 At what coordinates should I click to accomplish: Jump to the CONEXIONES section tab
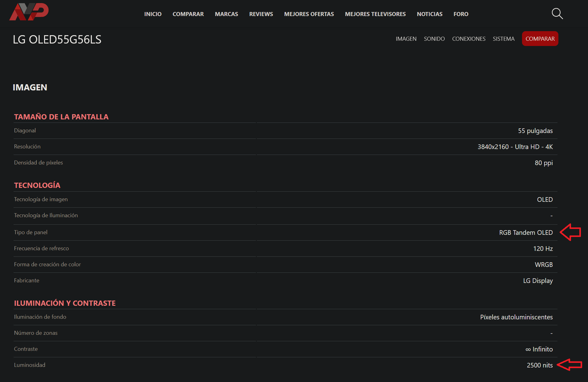(x=469, y=39)
